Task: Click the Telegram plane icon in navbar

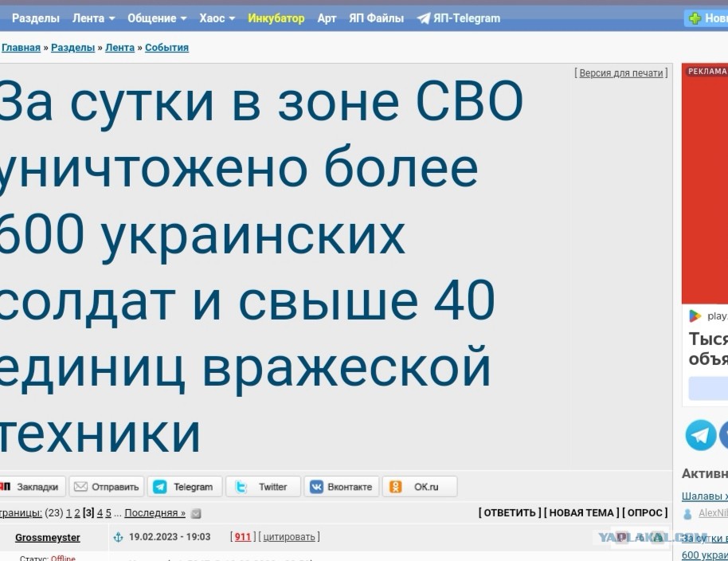Action: point(424,18)
